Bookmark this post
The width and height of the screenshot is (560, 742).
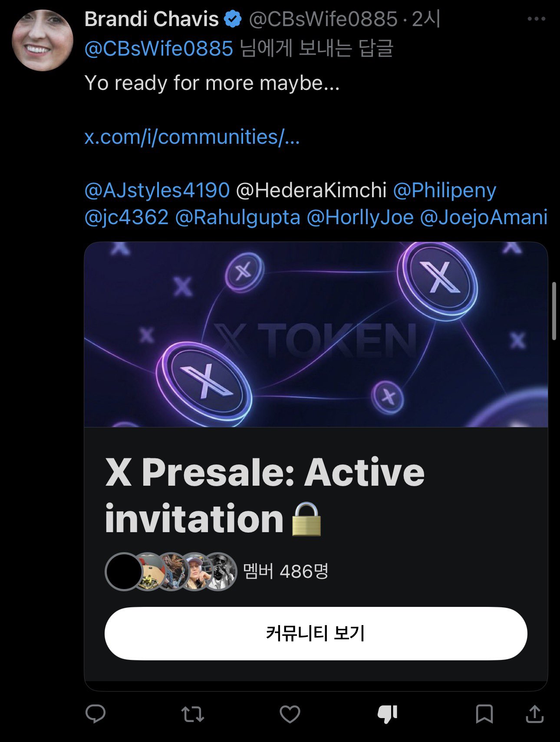[x=484, y=714]
